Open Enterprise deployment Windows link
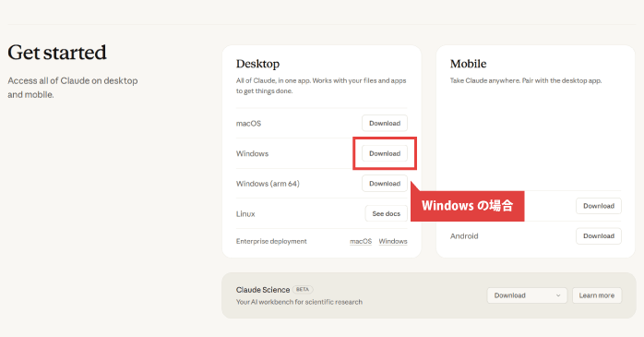The height and width of the screenshot is (337, 644). (x=393, y=241)
